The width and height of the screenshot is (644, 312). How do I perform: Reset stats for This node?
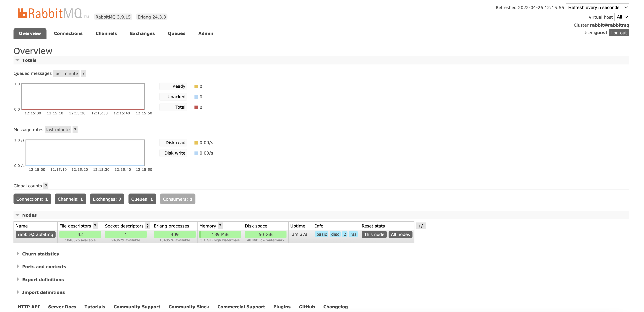[x=374, y=234]
